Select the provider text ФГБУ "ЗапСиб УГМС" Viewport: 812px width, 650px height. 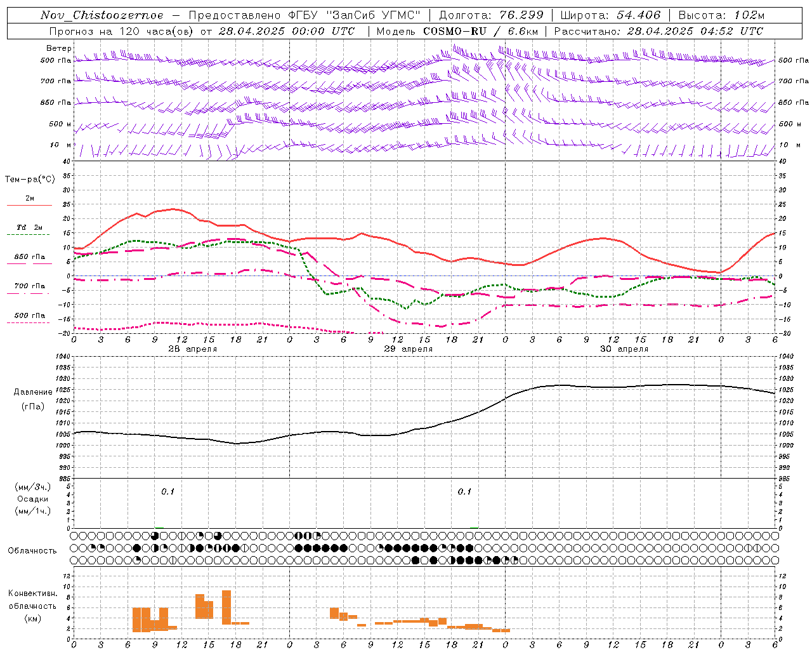355,15
